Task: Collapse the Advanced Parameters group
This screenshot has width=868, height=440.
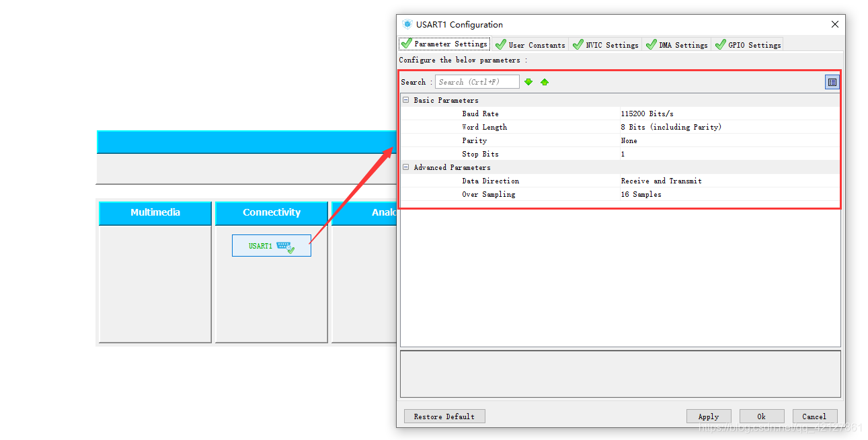Action: tap(405, 167)
